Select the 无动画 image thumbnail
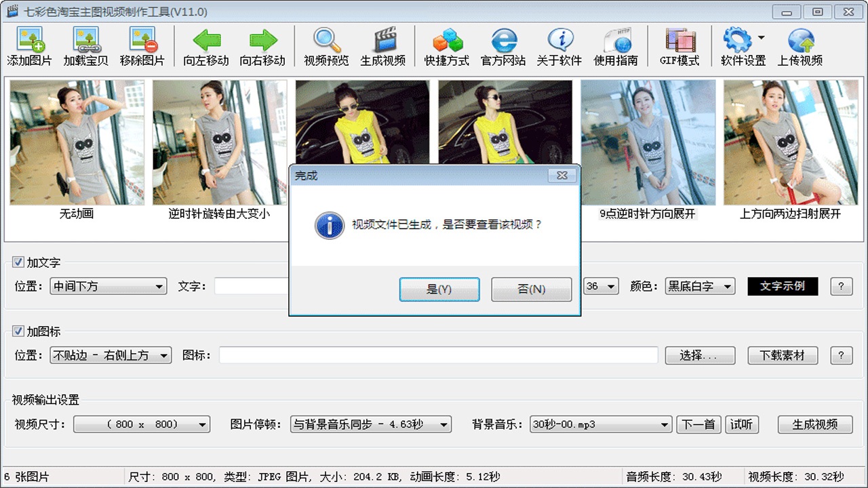 76,142
